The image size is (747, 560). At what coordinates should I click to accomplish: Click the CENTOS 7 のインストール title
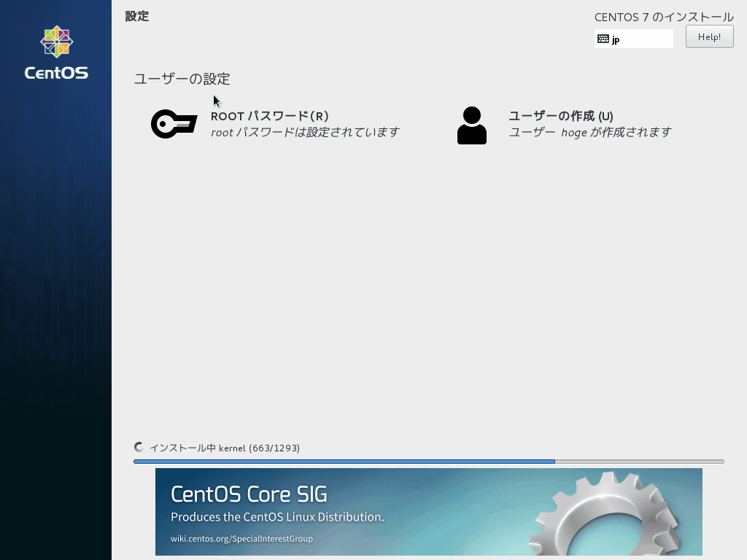point(663,17)
